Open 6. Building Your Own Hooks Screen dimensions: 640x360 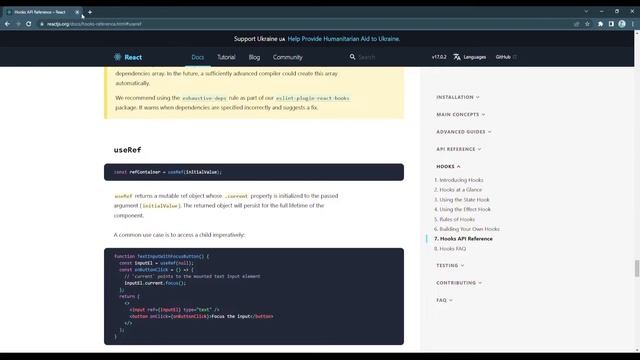pyautogui.click(x=467, y=229)
